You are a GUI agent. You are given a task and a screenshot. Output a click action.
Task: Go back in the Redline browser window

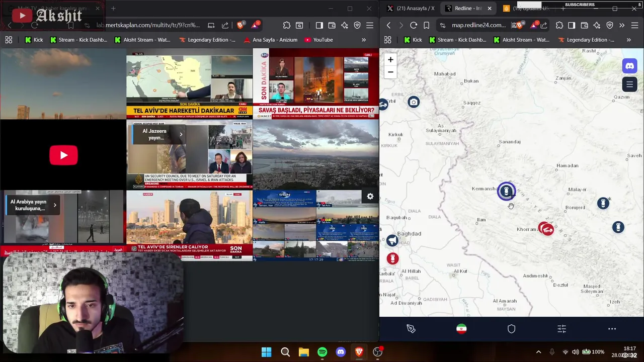click(388, 25)
